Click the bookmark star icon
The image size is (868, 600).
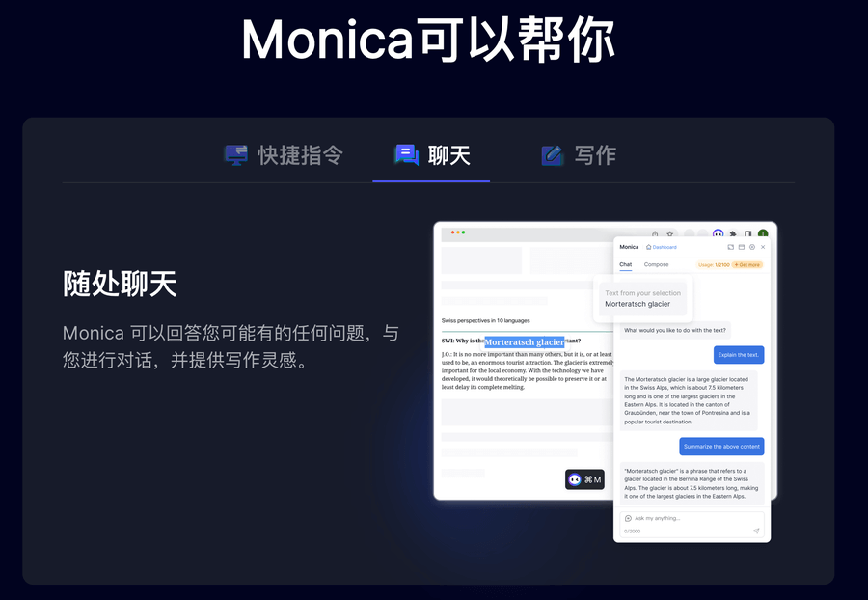click(x=670, y=233)
